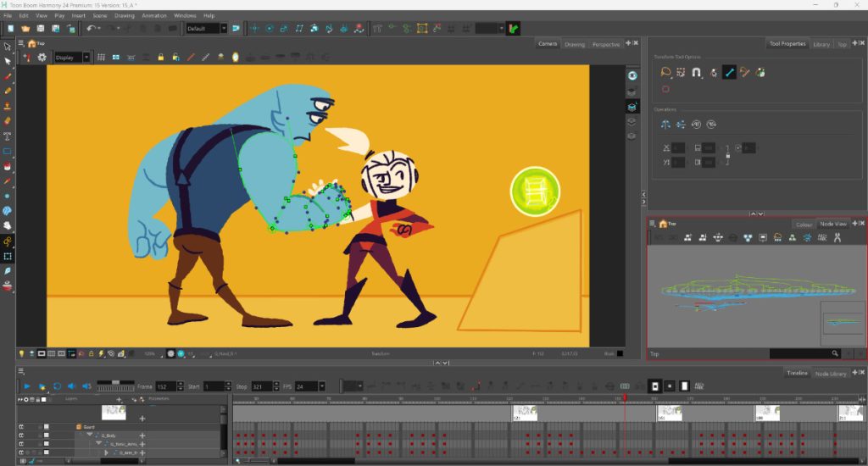This screenshot has width=868, height=466.
Task: Select the Paint bucket tool
Action: [7, 166]
